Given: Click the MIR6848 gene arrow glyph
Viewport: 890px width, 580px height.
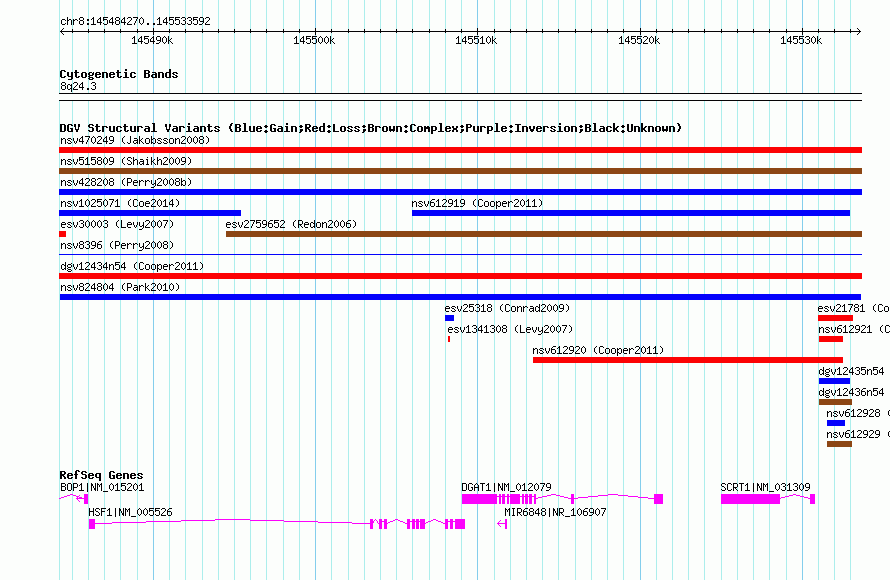Looking at the screenshot, I should [502, 524].
